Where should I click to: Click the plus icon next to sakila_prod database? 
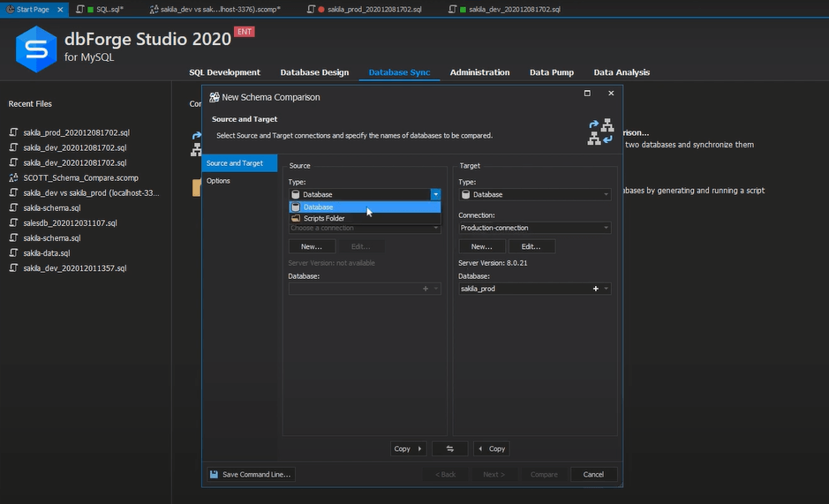[595, 289]
